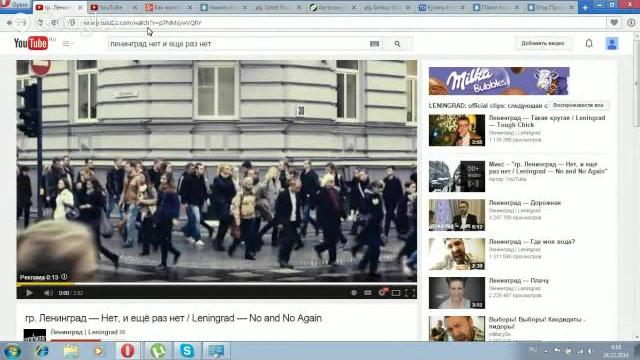Click the YouTube search magnifier button
Screen dimensions: 640x360
click(397, 44)
